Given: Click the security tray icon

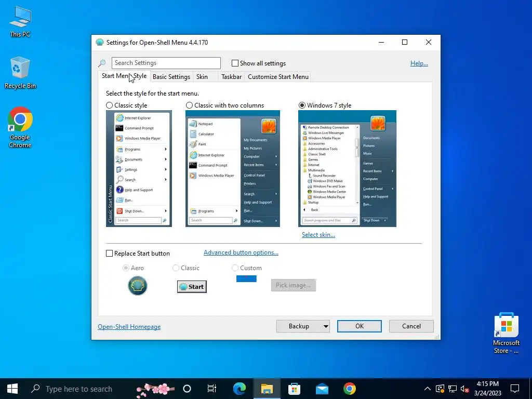Looking at the screenshot, I should pos(440,389).
